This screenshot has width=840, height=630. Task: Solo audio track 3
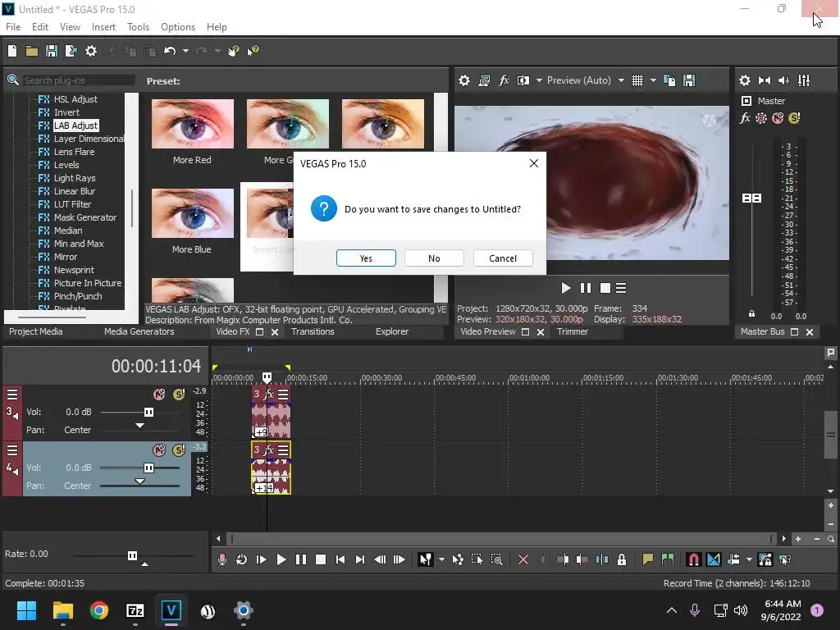click(179, 395)
